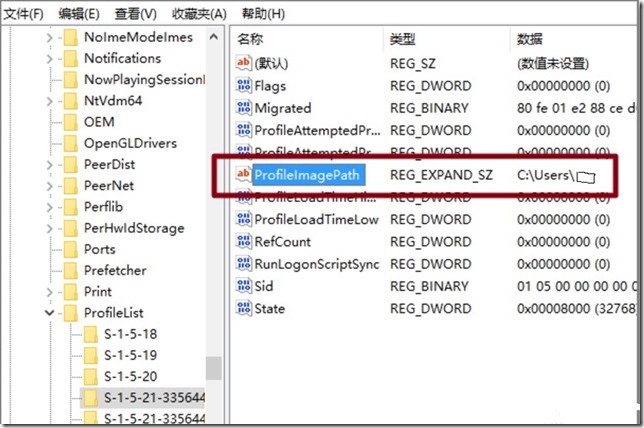Click the string icon of (默认) value
Screen dimensions: 644x428
(x=243, y=63)
